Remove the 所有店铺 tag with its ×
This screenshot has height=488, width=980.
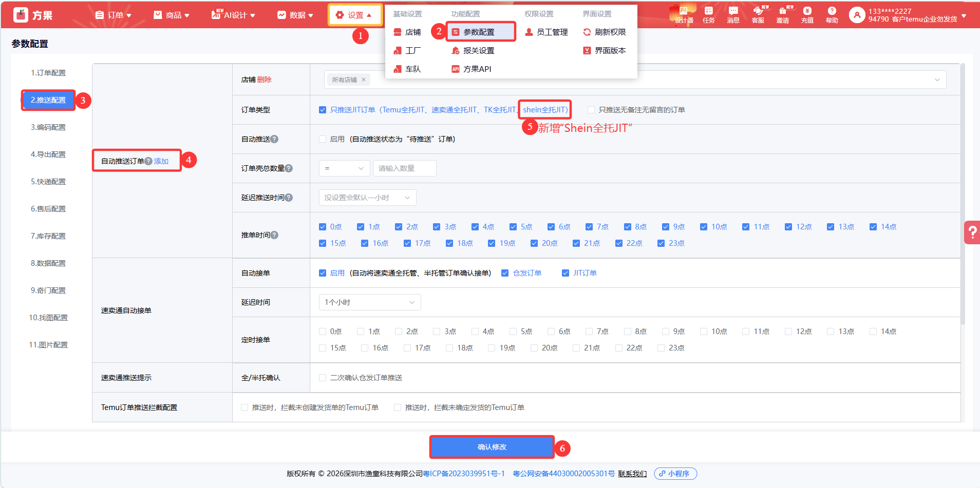364,80
